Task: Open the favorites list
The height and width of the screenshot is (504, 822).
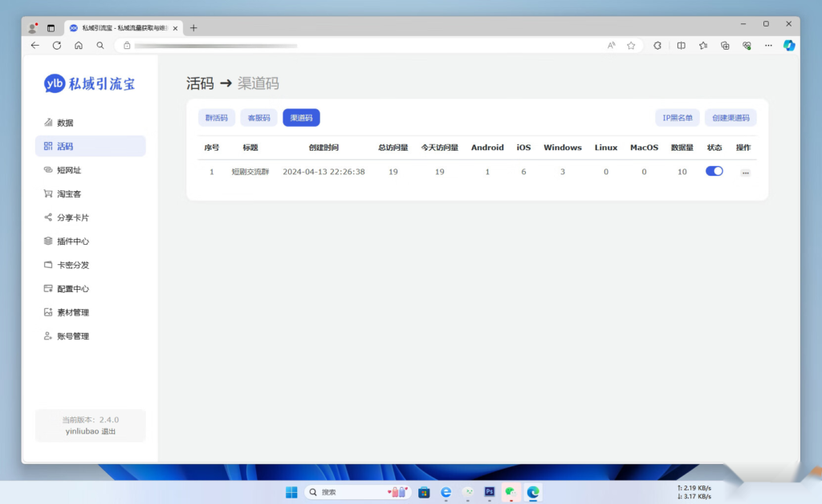Action: tap(703, 46)
